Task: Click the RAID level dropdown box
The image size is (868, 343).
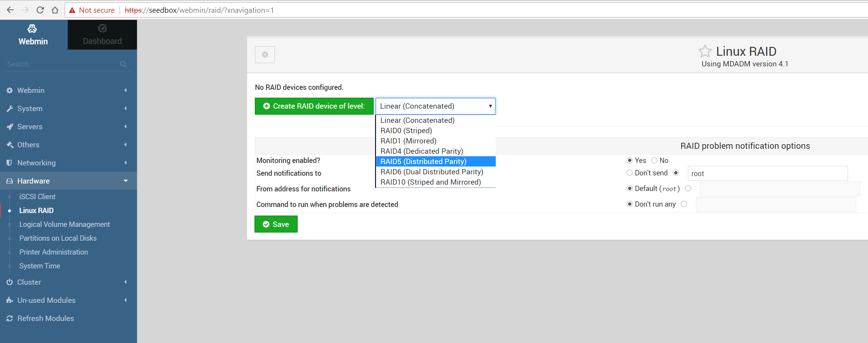Action: [435, 106]
